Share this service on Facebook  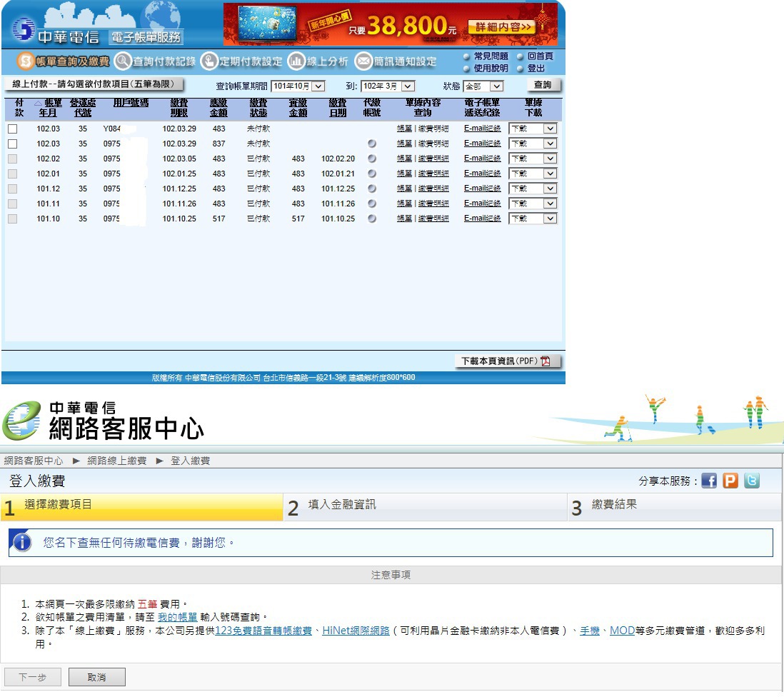pyautogui.click(x=708, y=481)
